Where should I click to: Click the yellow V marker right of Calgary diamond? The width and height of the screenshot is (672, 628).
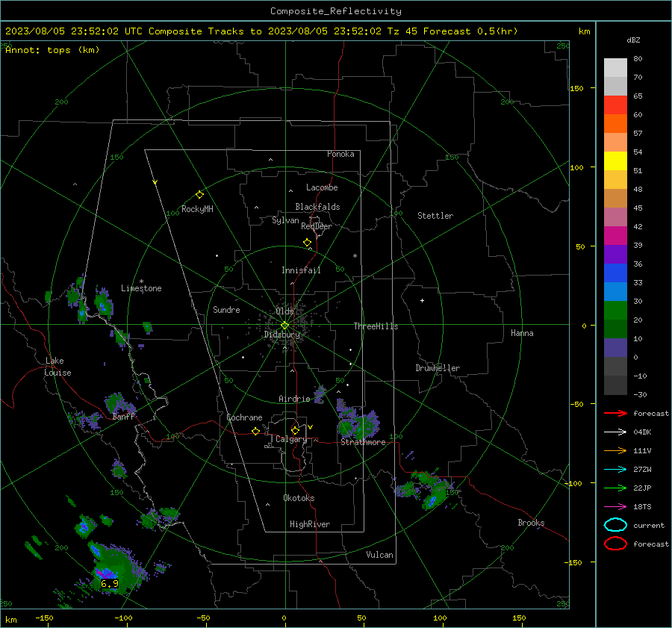311,427
